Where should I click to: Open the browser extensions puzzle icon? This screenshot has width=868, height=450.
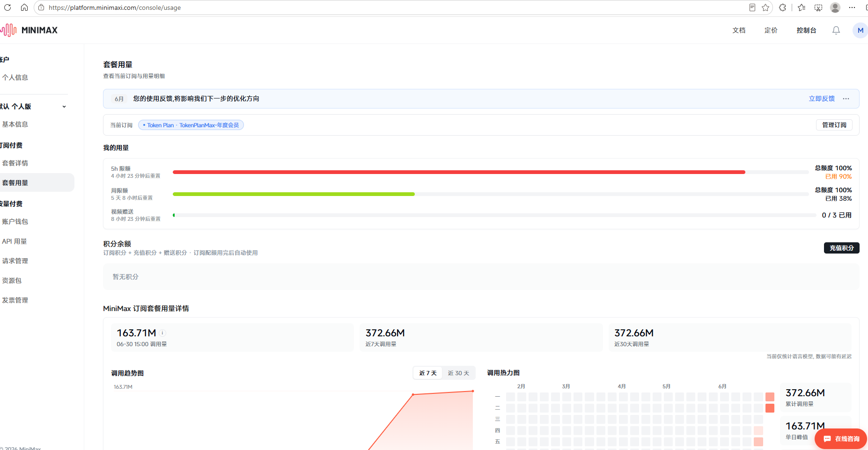[782, 7]
